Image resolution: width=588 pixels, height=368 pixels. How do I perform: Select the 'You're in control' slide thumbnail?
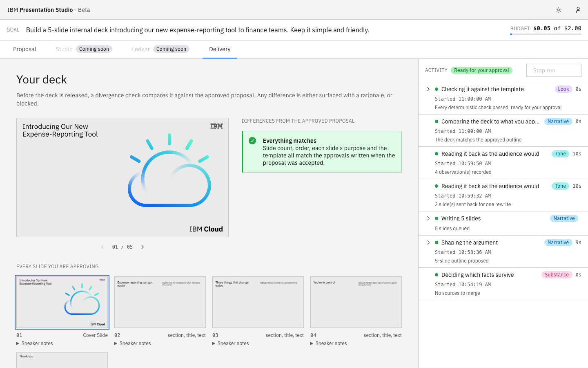pos(356,302)
